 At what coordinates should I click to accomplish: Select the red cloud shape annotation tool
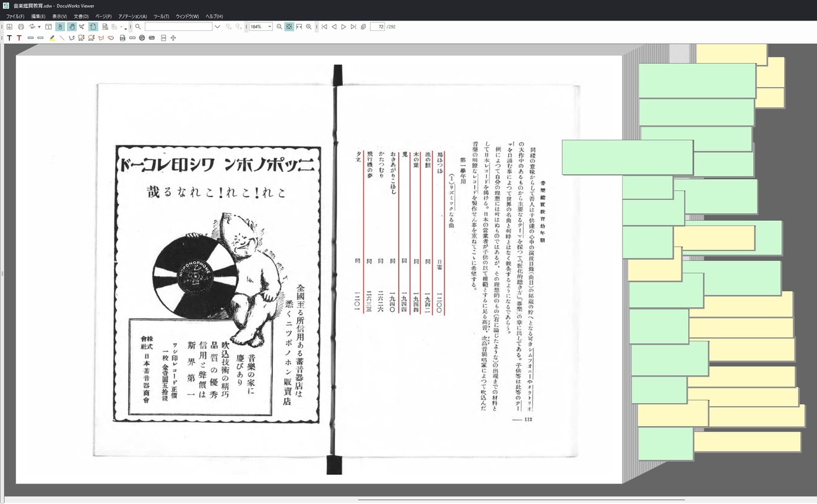coord(111,38)
